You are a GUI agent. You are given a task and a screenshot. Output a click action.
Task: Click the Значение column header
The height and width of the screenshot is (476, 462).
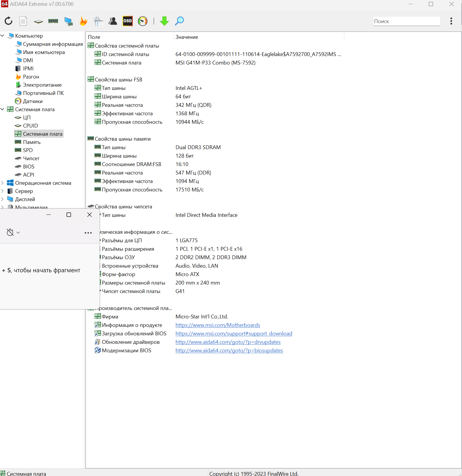[x=259, y=37]
